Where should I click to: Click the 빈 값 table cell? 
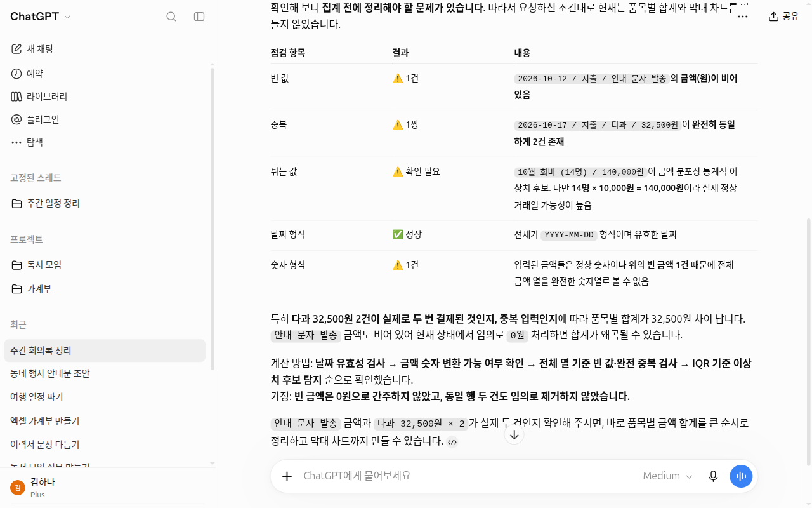tap(280, 78)
